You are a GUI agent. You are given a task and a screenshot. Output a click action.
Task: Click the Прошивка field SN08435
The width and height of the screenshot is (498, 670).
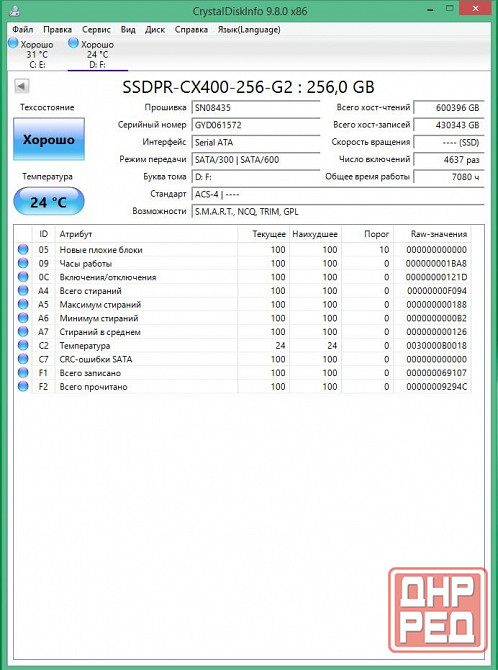pos(256,108)
